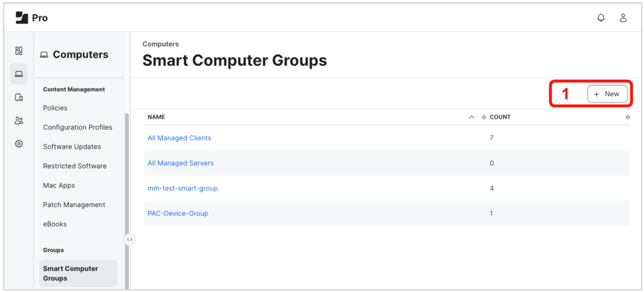This screenshot has height=292, width=644.
Task: Toggle sort arrow on NAME column
Action: tap(471, 117)
